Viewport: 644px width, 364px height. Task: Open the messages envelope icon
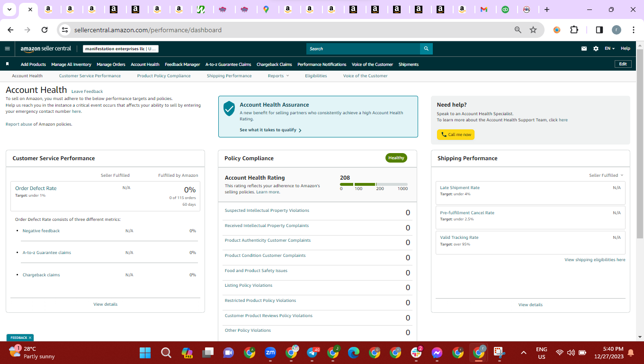tap(584, 48)
